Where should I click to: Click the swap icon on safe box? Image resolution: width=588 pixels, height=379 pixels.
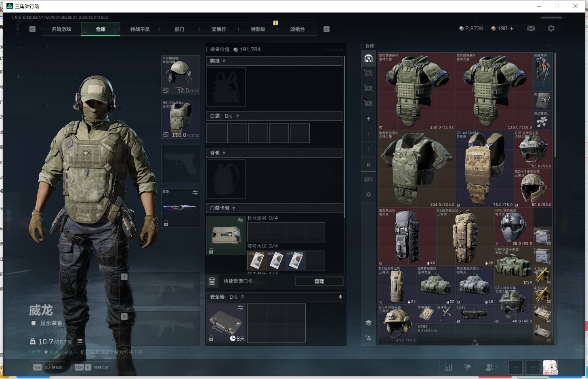coord(240,308)
